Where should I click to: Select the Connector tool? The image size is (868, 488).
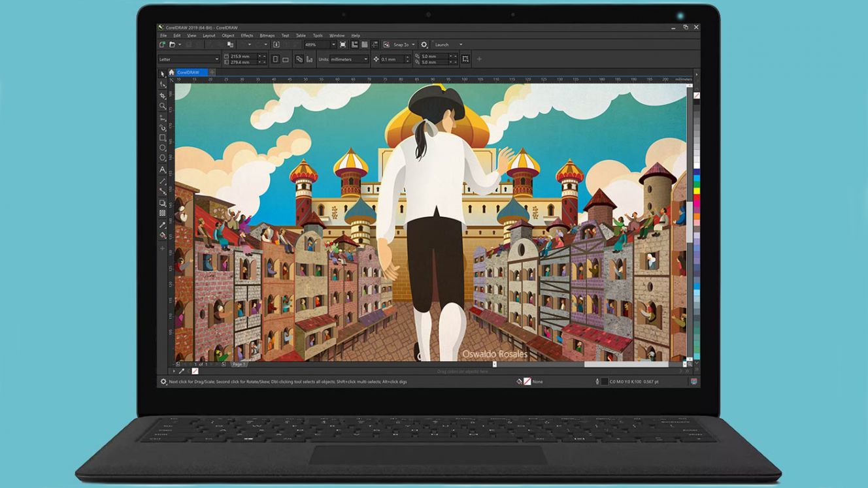[163, 191]
